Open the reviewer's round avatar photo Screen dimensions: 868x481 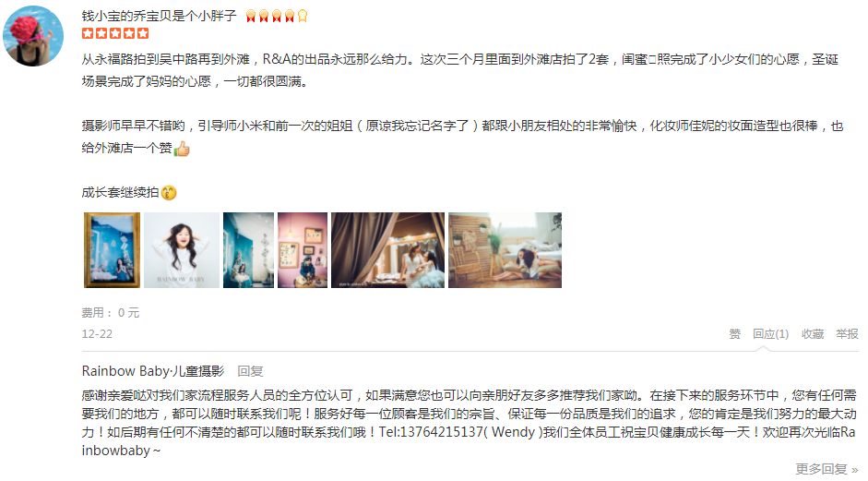(33, 36)
